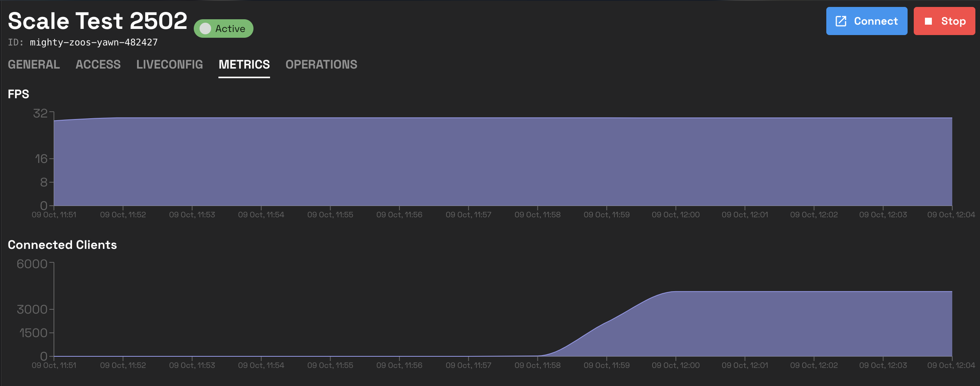Screen dimensions: 980x386
Task: Click 12:00 tick label on FPS chart
Action: [675, 215]
